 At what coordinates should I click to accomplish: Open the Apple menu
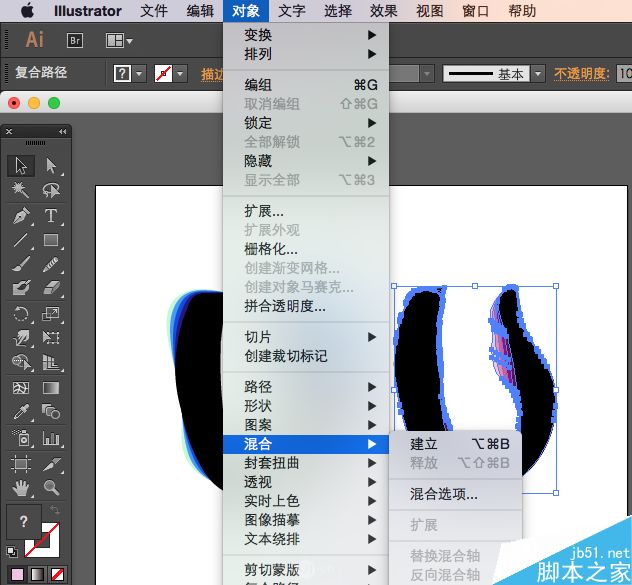(x=27, y=11)
